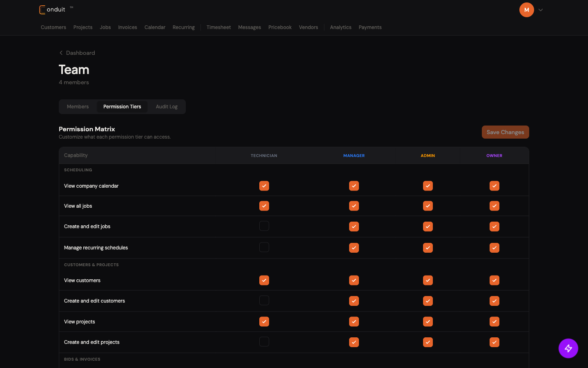Uncheck Manager for Create and edit customers
Viewport: 588px width, 368px height.
tap(354, 301)
